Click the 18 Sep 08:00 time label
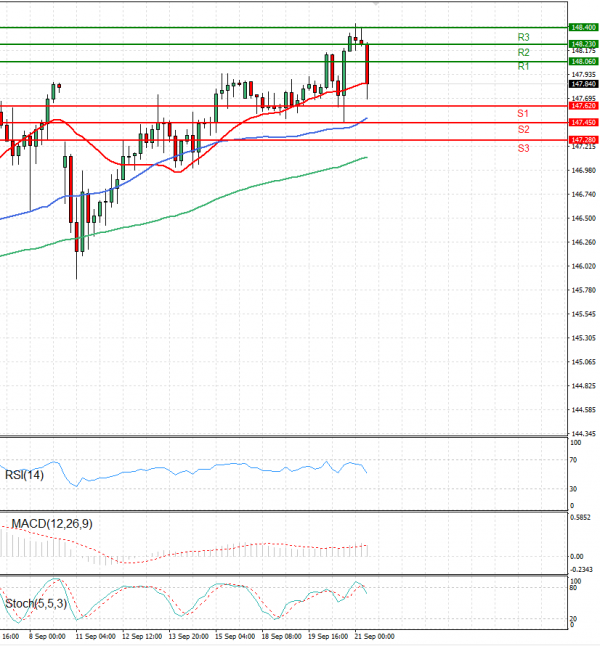The image size is (600, 646). pos(282,637)
